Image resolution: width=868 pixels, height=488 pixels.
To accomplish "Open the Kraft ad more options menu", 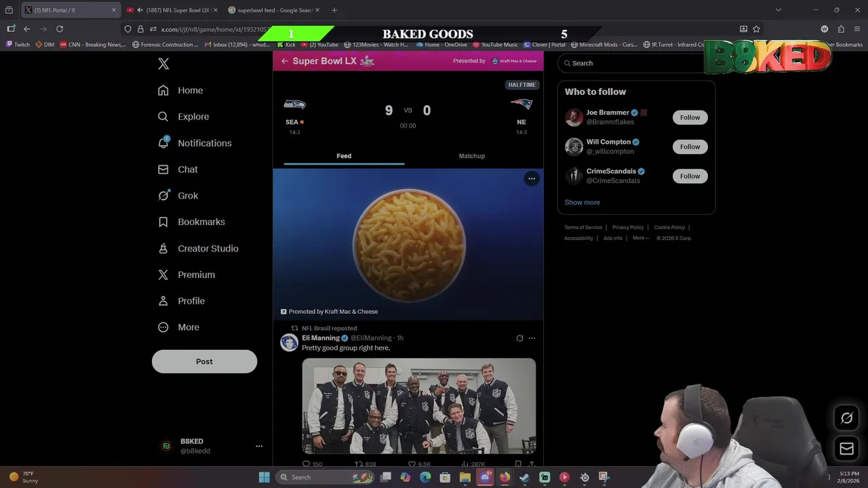I will click(x=532, y=178).
